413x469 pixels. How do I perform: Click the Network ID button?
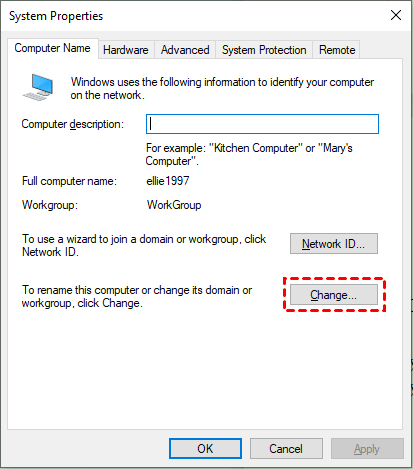[x=334, y=244]
